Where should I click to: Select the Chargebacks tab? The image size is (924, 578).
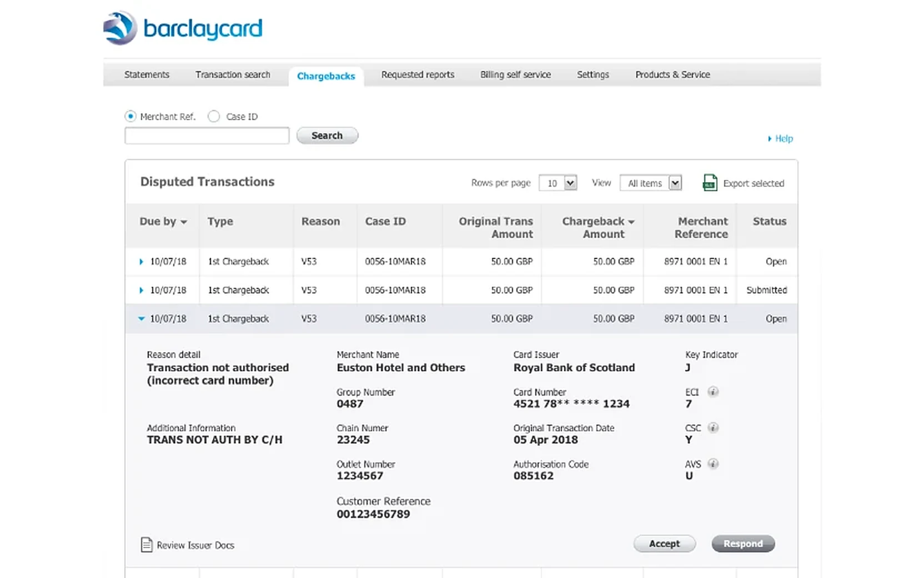coord(326,76)
